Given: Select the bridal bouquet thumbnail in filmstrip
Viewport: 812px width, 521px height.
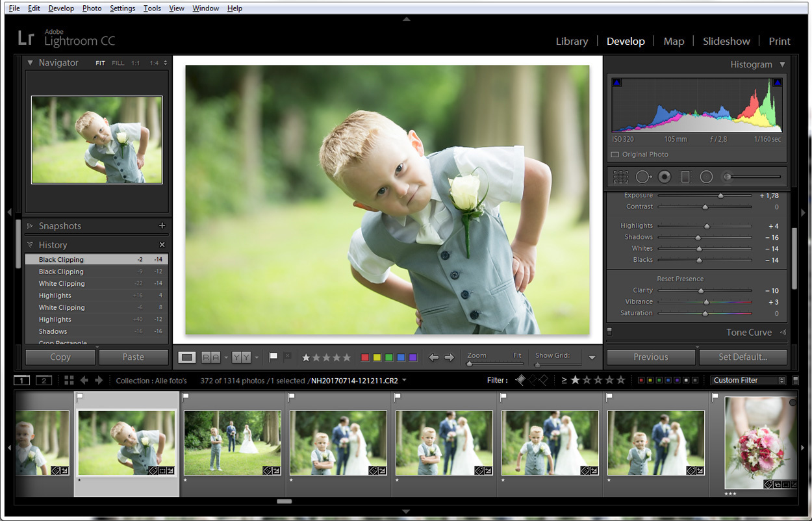Looking at the screenshot, I should click(759, 442).
